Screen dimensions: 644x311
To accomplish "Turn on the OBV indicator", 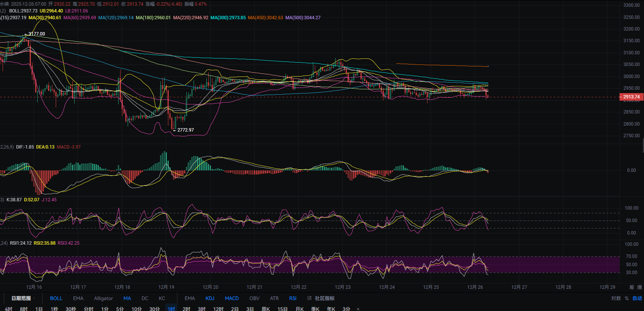I will (x=254, y=298).
